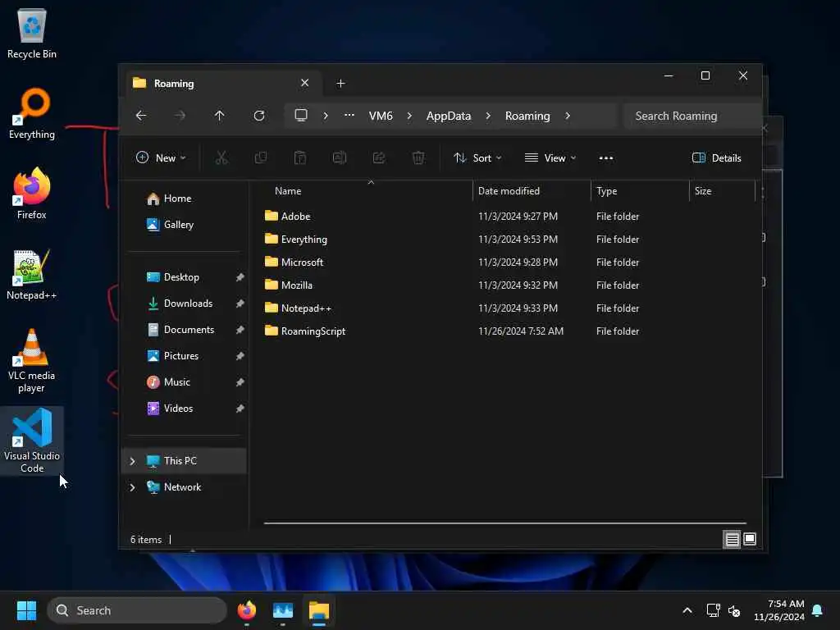
Task: Click the monitor icon in address bar
Action: coord(301,115)
